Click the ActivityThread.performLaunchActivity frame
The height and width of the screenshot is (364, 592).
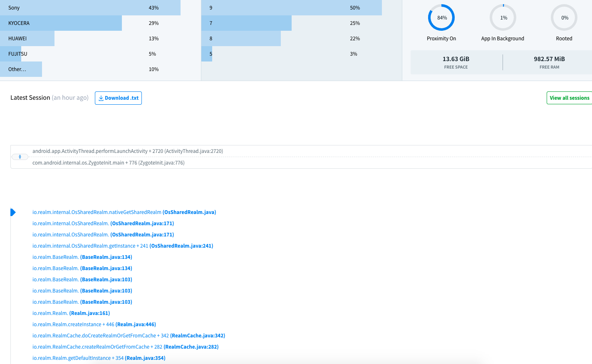pos(128,151)
